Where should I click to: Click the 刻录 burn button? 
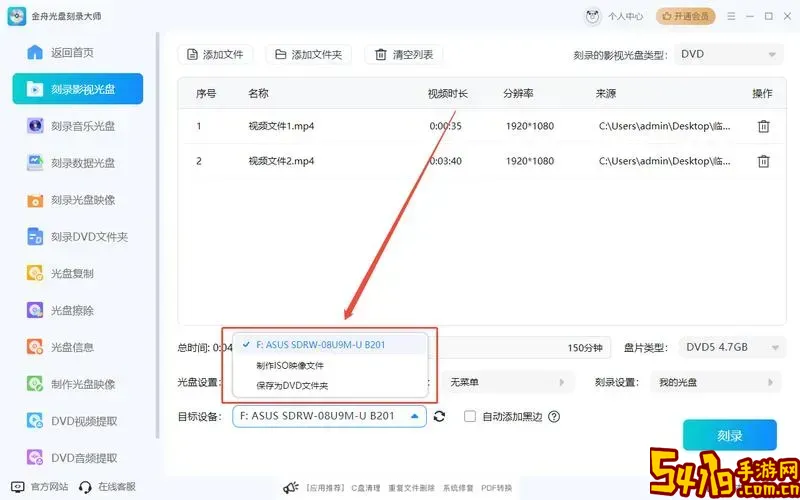point(730,435)
